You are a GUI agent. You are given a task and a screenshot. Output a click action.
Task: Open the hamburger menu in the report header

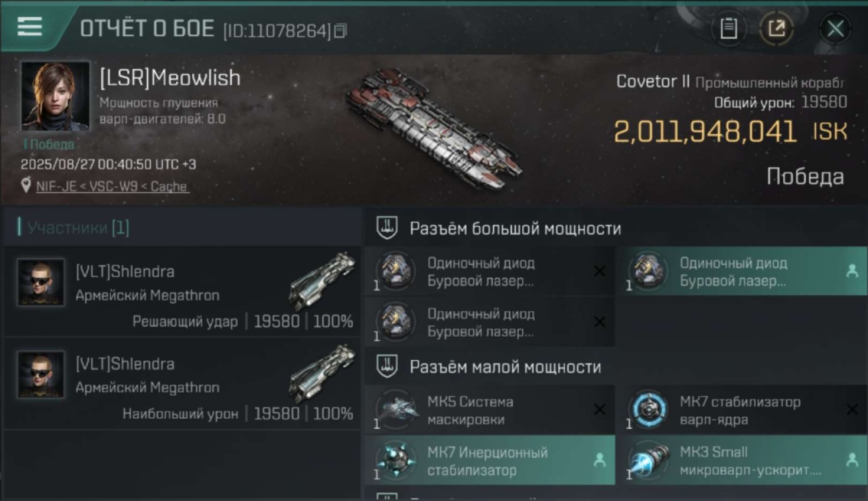pyautogui.click(x=30, y=27)
